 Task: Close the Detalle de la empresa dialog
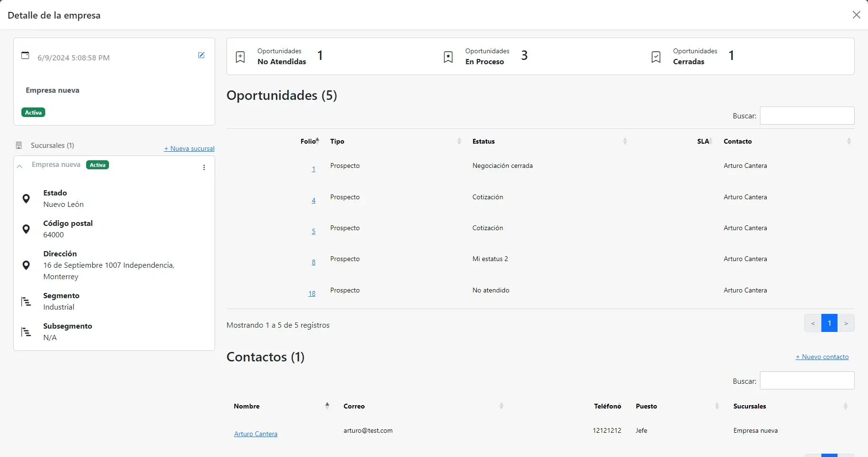pos(857,15)
